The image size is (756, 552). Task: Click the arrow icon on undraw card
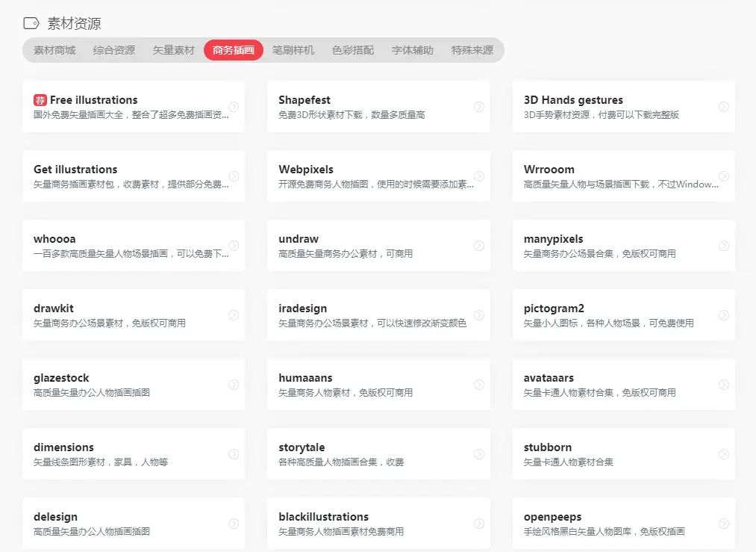point(479,246)
